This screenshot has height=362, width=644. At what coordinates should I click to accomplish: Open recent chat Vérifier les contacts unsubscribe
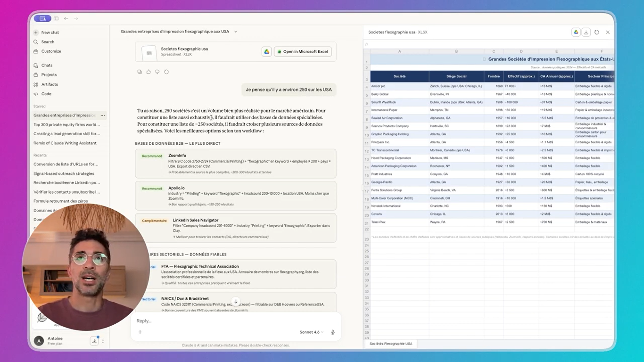click(66, 192)
